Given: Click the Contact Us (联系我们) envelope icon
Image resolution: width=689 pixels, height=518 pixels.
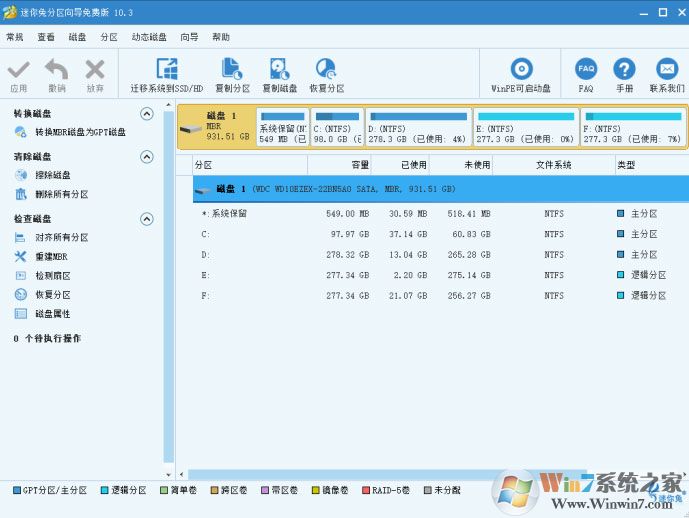Looking at the screenshot, I should coord(666,70).
